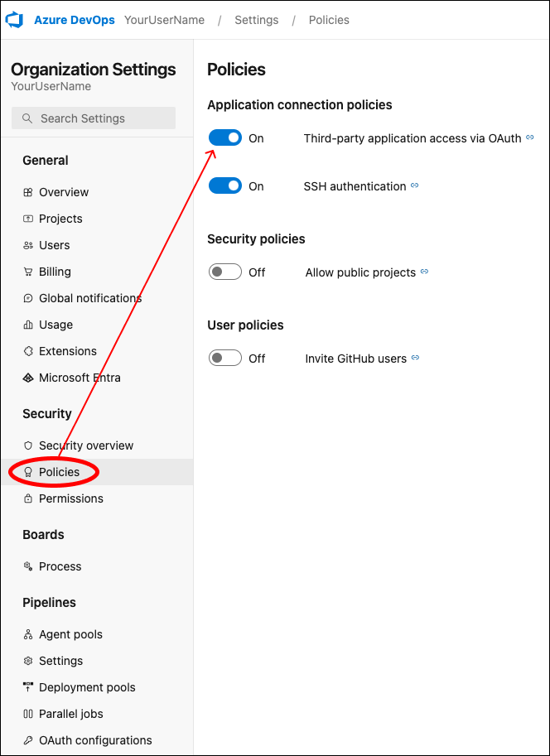Enable Allow public projects toggle
Image resolution: width=550 pixels, height=756 pixels.
pos(225,272)
